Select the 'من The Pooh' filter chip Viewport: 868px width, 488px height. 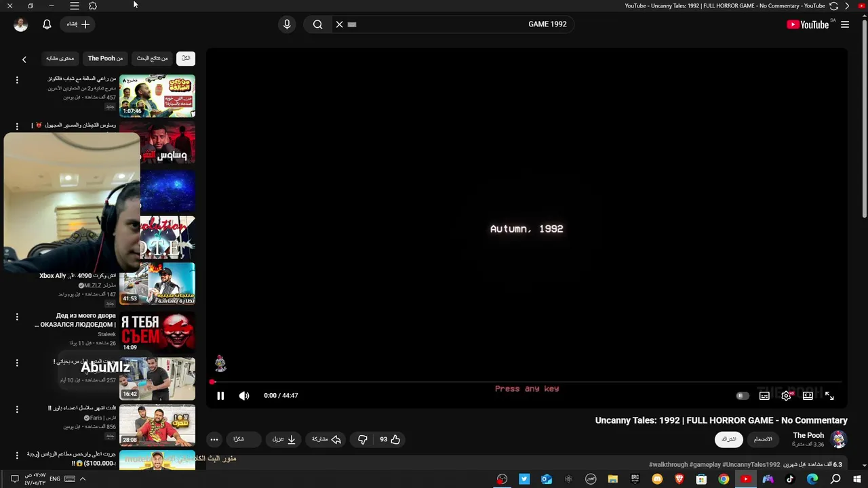105,58
